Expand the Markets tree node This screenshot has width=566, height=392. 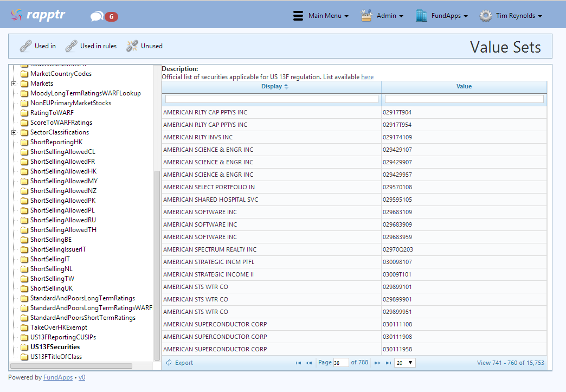14,83
